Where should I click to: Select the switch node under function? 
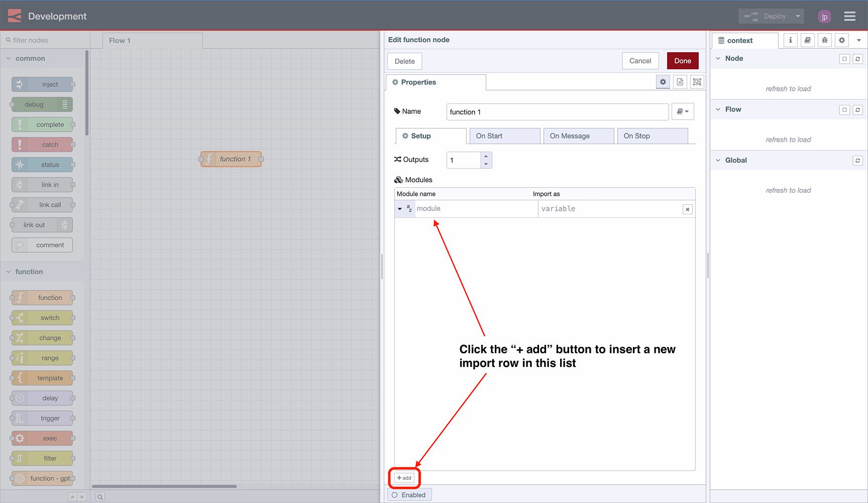tap(42, 317)
